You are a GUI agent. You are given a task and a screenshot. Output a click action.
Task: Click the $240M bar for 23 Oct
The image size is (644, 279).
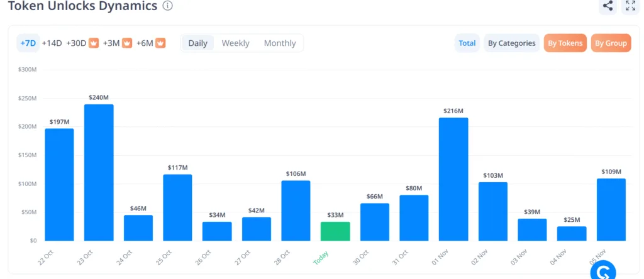coord(99,173)
